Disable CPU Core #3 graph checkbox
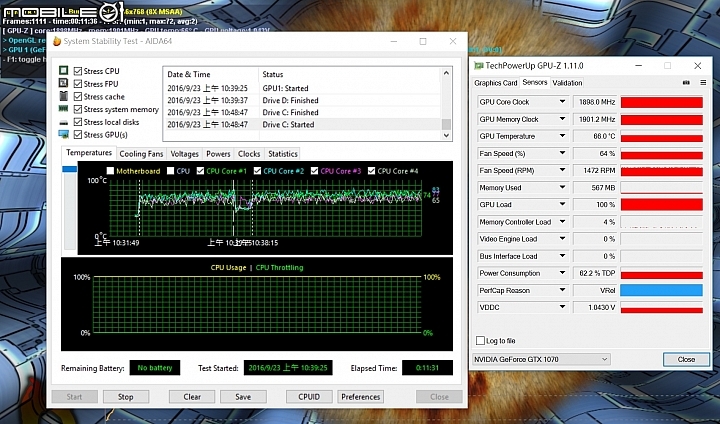The image size is (720, 424). [314, 171]
